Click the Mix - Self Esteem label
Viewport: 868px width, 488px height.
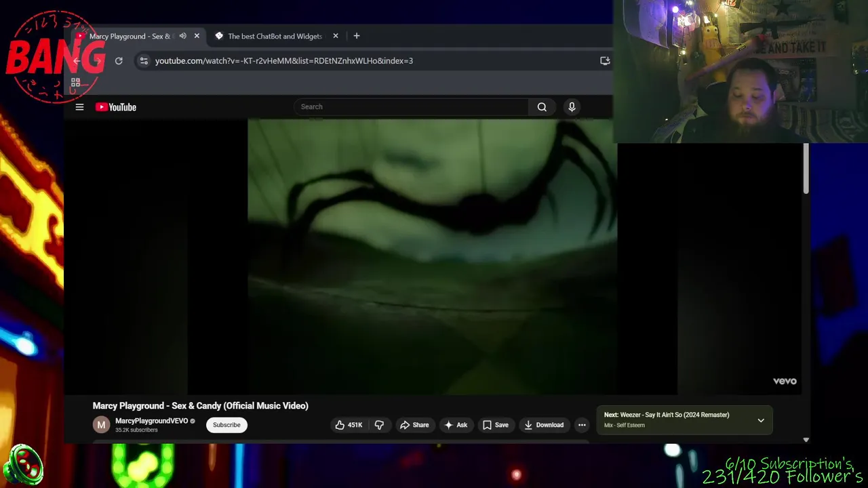[625, 426]
